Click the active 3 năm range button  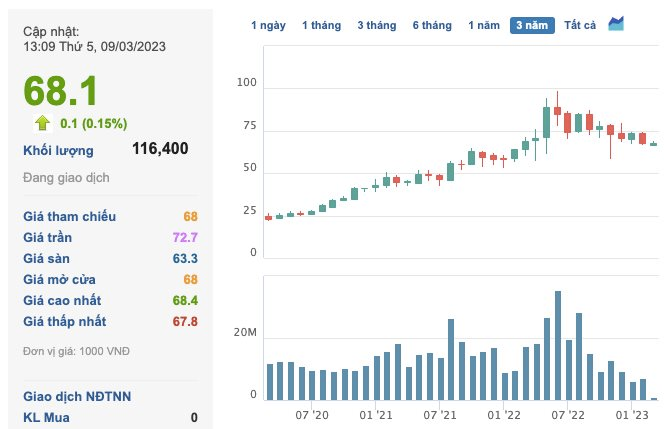(532, 25)
